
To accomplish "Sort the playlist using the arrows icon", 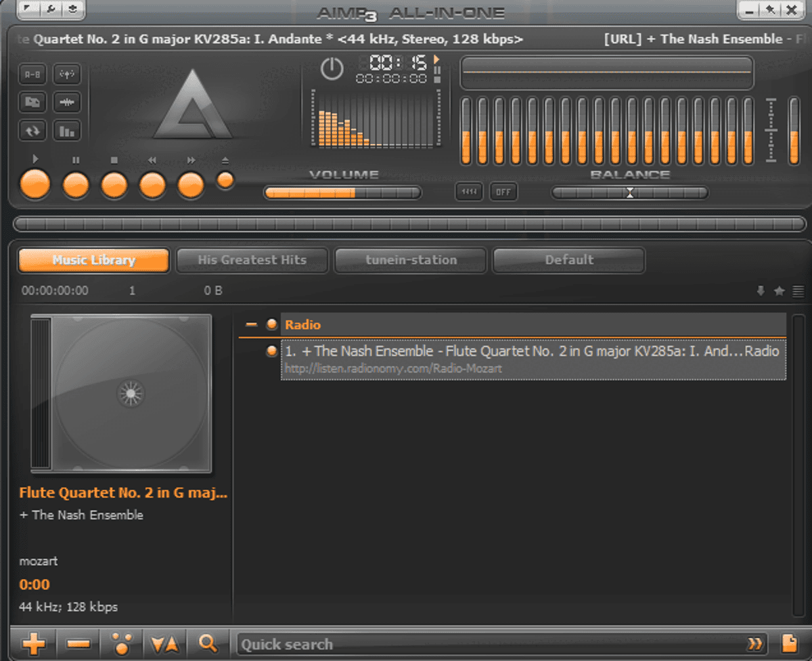I will pyautogui.click(x=165, y=643).
